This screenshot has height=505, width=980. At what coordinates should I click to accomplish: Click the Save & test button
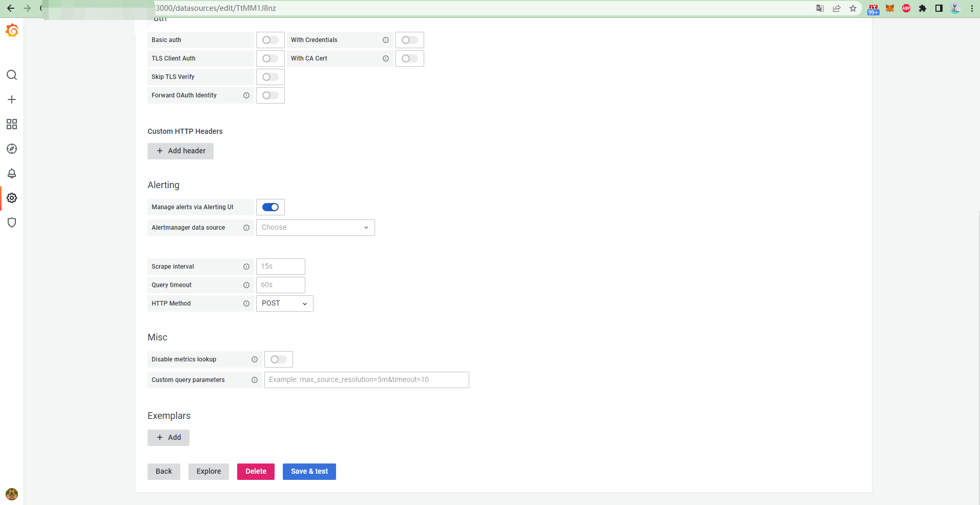pyautogui.click(x=309, y=472)
